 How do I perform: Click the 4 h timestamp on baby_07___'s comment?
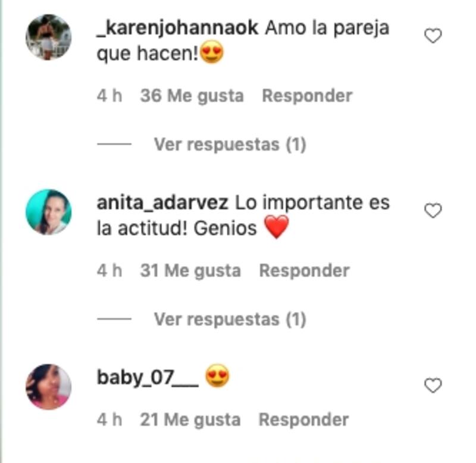(x=109, y=420)
